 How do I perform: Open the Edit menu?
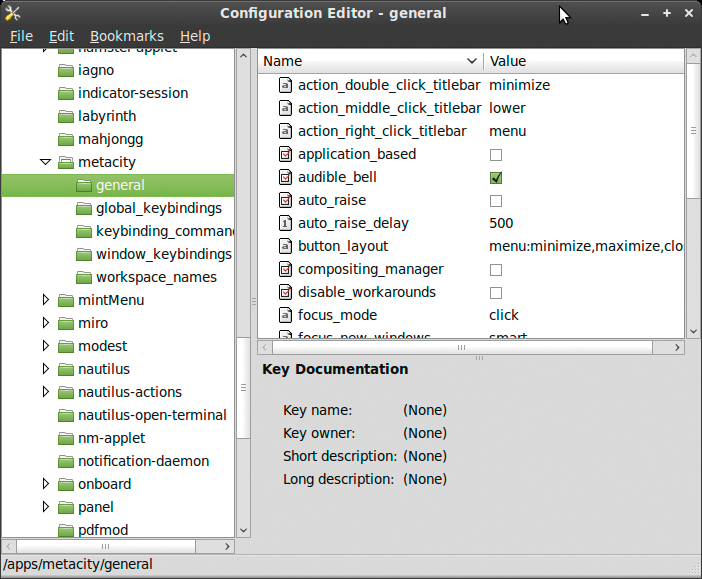click(x=61, y=36)
